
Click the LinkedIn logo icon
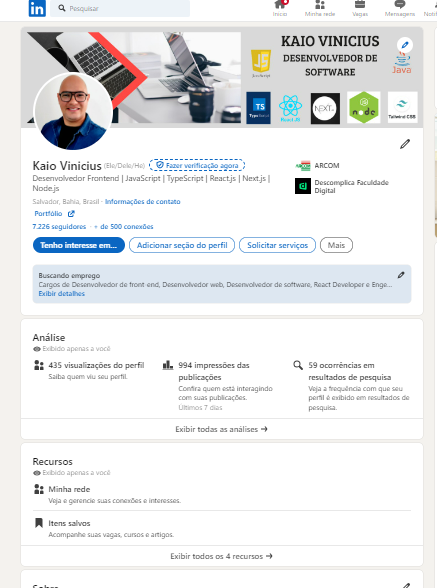click(37, 8)
